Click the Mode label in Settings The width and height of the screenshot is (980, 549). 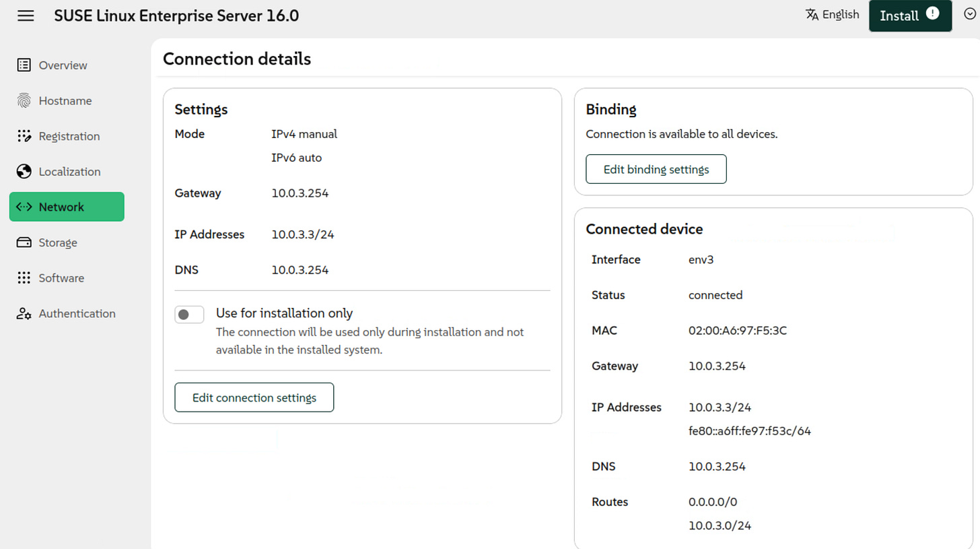tap(189, 134)
